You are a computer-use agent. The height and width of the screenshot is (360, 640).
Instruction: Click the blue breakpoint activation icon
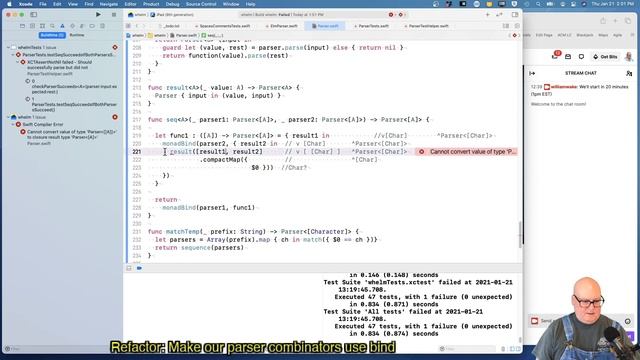click(139, 268)
